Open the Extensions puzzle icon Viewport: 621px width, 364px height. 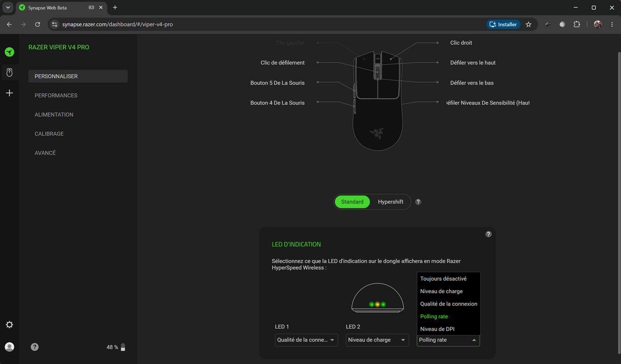pyautogui.click(x=577, y=24)
